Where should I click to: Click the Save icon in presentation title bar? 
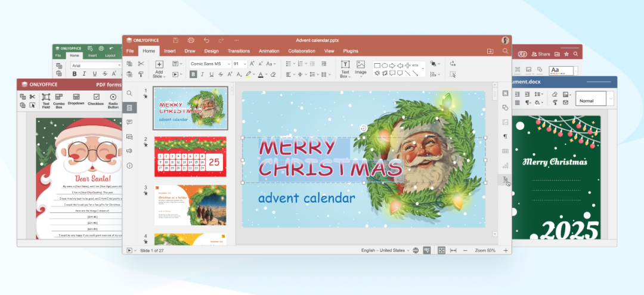176,40
